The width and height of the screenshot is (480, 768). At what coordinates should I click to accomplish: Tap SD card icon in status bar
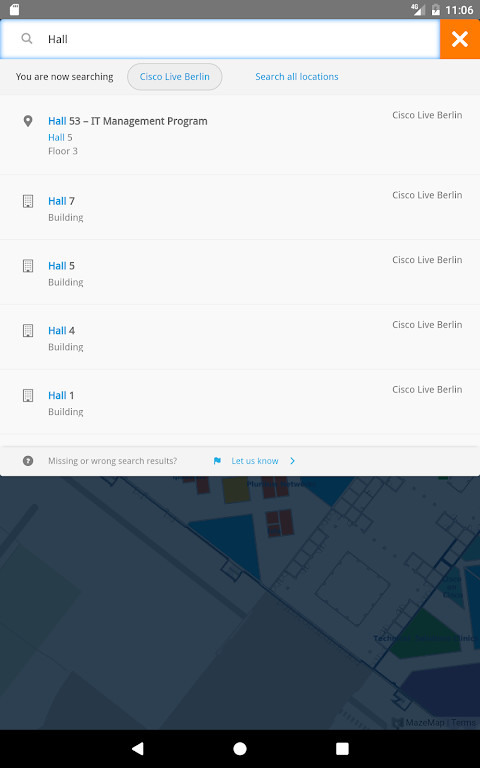coord(15,9)
